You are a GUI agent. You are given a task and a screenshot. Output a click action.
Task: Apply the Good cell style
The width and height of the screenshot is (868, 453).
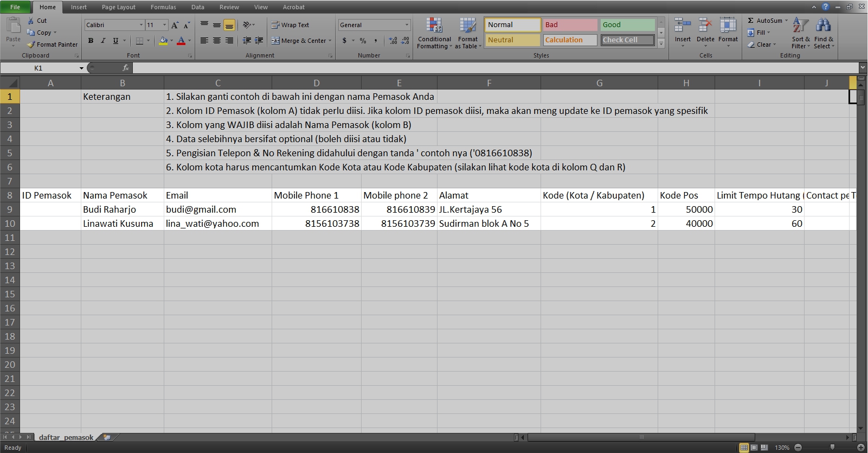pyautogui.click(x=627, y=25)
